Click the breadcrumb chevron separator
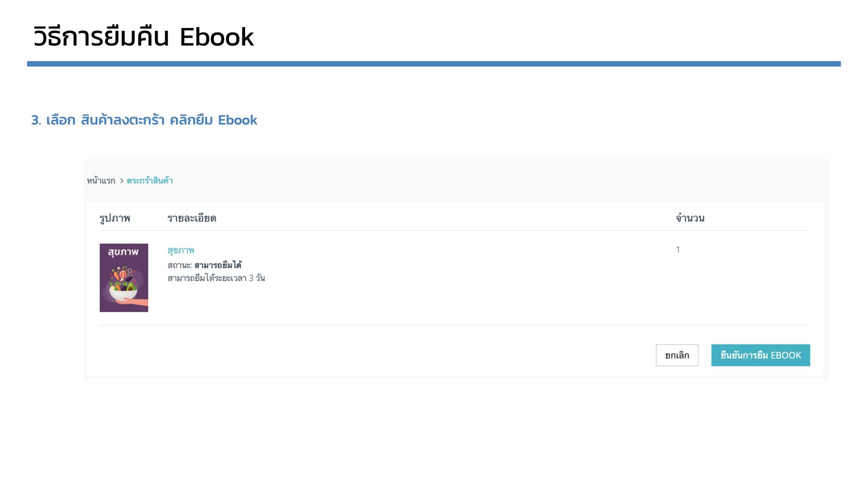Viewport: 868px width, 488px height. point(122,181)
